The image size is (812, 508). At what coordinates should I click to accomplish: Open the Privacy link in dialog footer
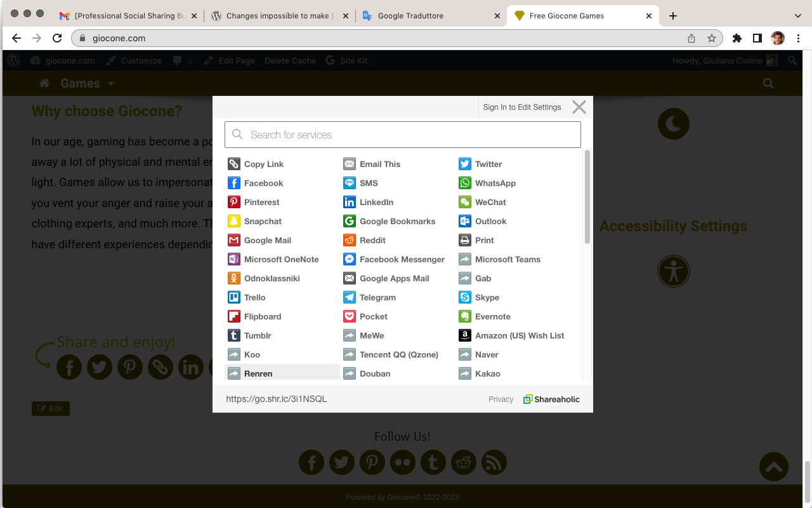(x=501, y=399)
